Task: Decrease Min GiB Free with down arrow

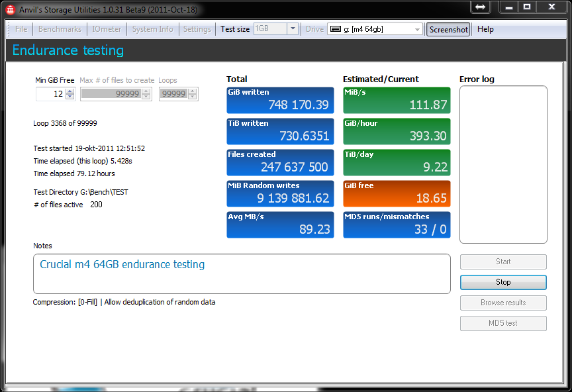Action: point(70,97)
